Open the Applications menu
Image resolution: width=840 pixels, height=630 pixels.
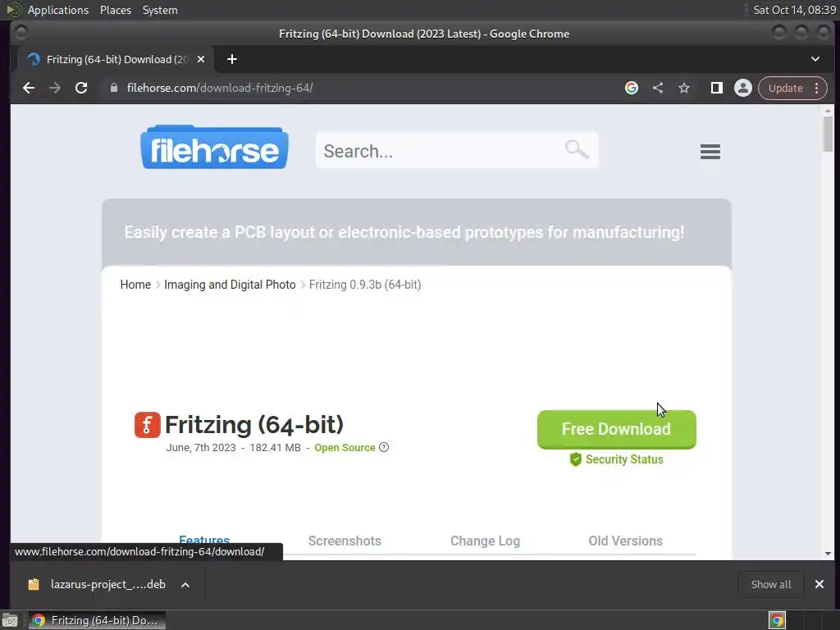click(58, 10)
